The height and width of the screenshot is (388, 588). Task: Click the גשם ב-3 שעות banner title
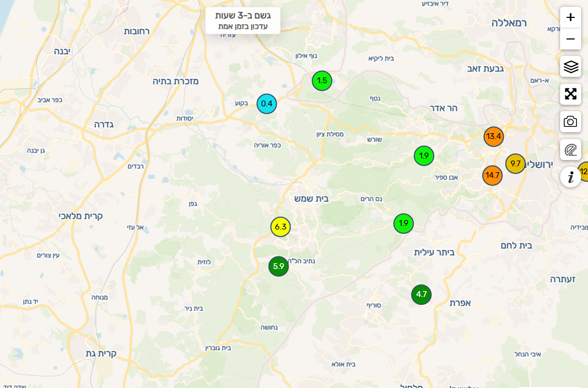tap(243, 15)
